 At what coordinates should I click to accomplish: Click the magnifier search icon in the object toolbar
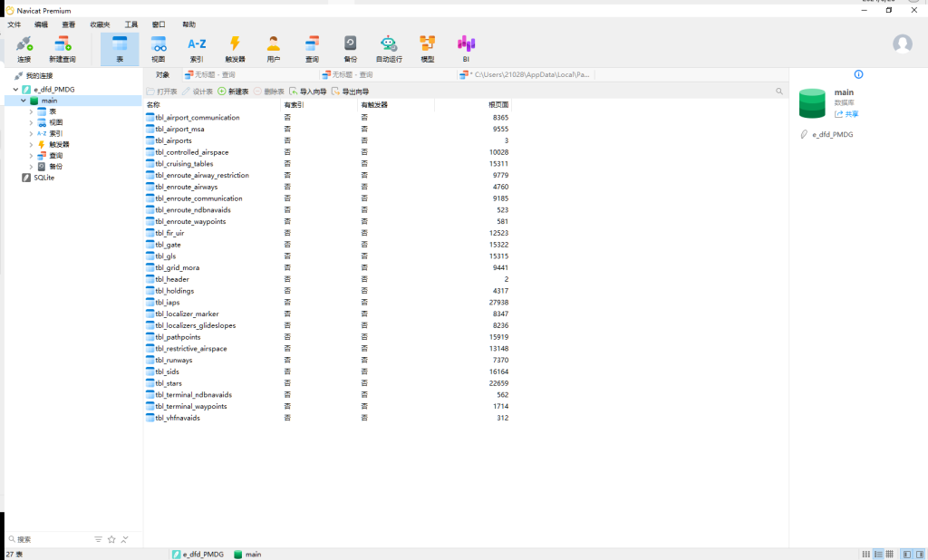[779, 92]
